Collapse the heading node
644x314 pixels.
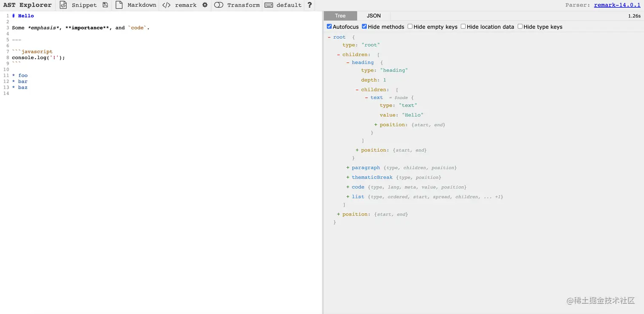pos(348,63)
